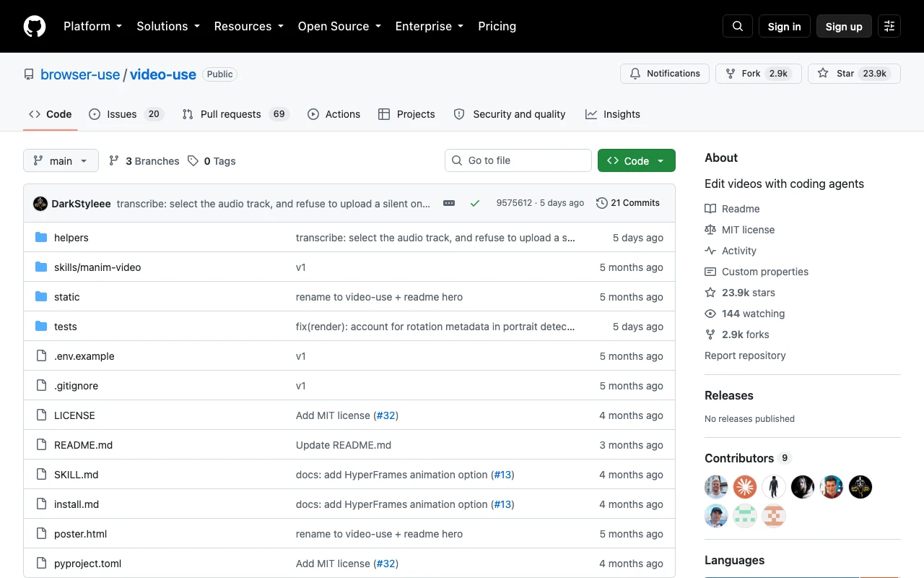
Task: Click the book icon next to Readme
Action: coord(710,209)
